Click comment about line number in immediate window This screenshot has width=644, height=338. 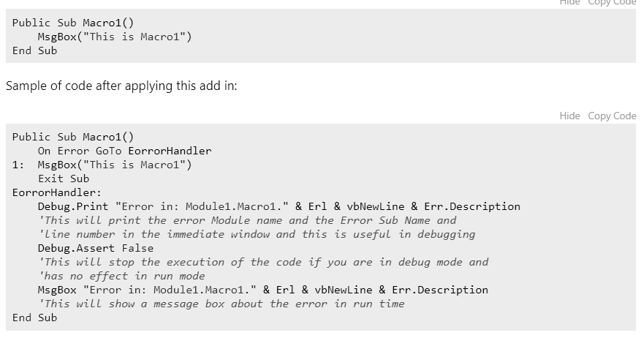257,234
